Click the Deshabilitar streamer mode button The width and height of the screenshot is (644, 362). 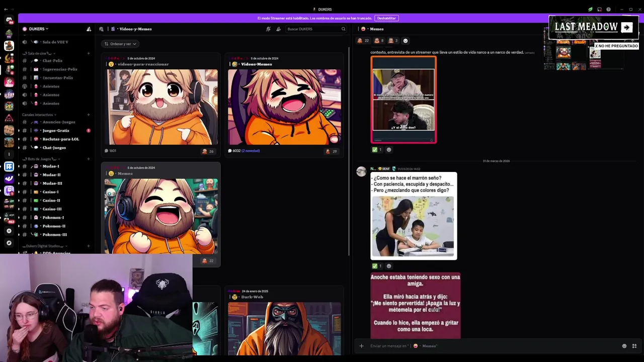[x=386, y=18]
